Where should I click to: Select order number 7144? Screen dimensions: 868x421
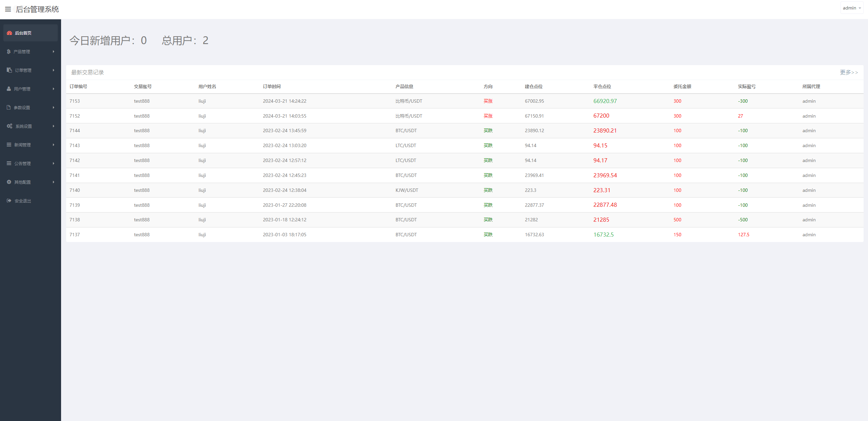[75, 131]
